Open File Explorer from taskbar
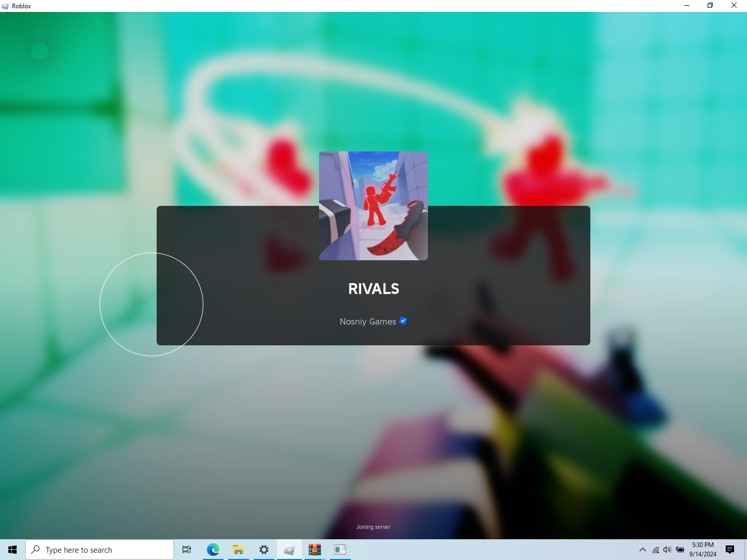This screenshot has height=560, width=747. (x=238, y=550)
